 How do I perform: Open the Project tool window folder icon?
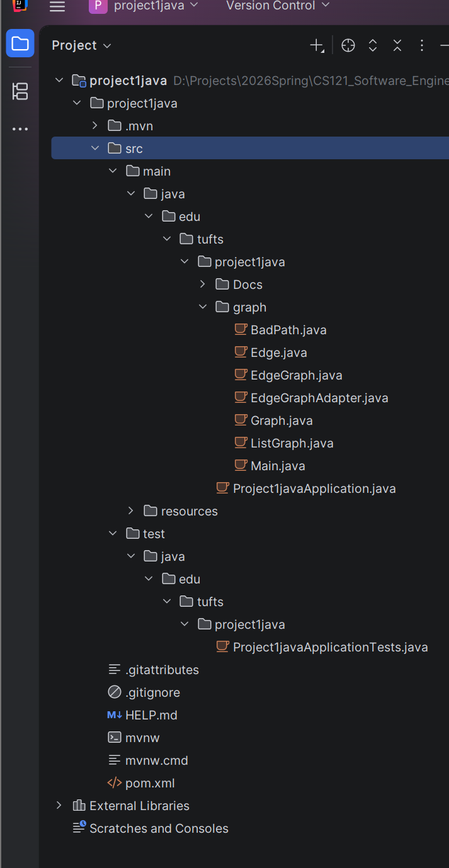(20, 43)
